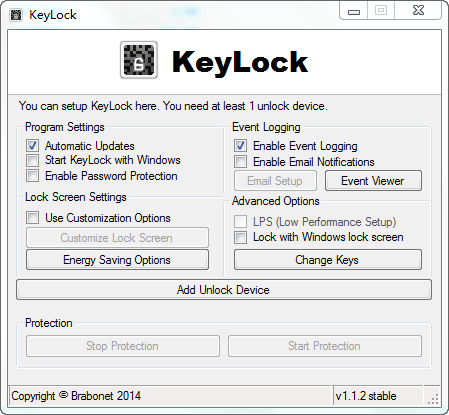The height and width of the screenshot is (415, 449).
Task: Click the status bar resize grip
Action: (433, 398)
